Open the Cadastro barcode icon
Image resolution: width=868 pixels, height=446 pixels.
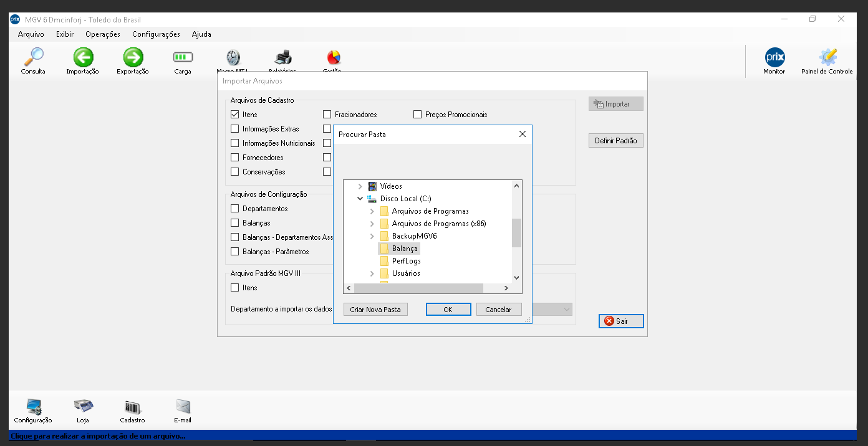[x=133, y=407]
